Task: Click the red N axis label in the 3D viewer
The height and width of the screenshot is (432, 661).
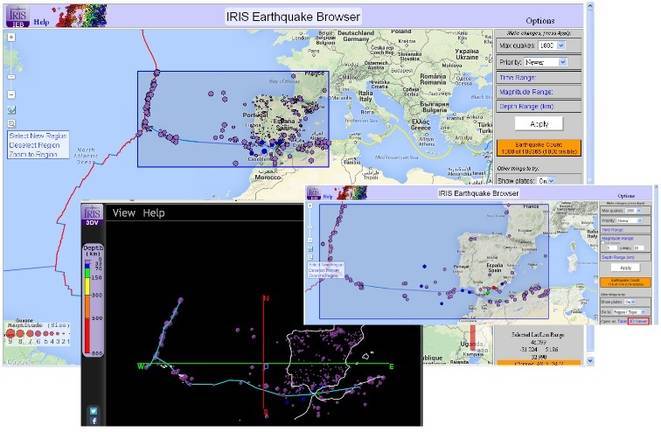Action: [266, 298]
